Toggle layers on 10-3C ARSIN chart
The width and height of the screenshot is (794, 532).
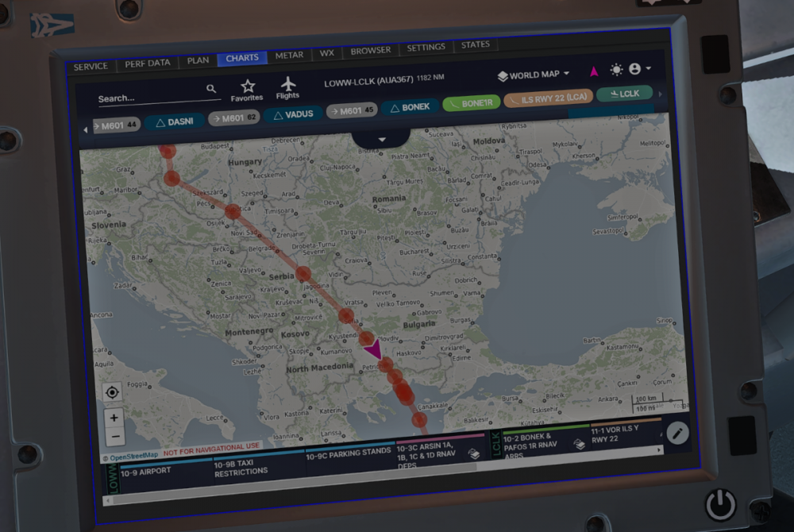474,453
